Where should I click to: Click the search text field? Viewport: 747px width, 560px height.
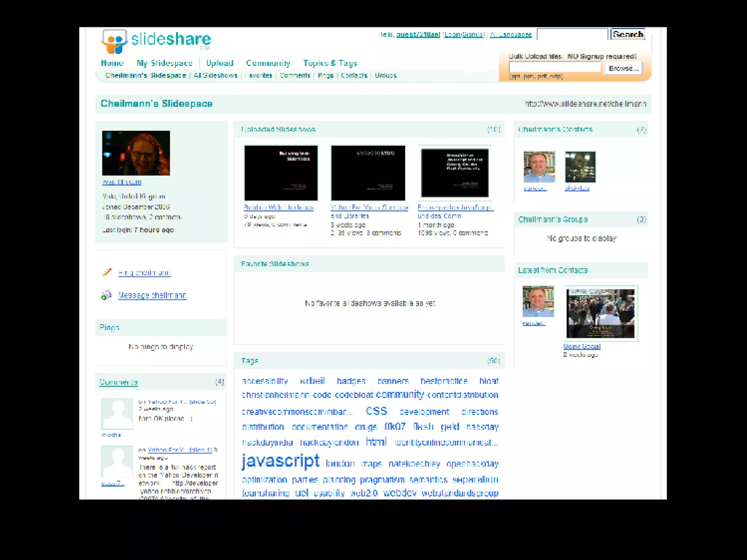(572, 34)
